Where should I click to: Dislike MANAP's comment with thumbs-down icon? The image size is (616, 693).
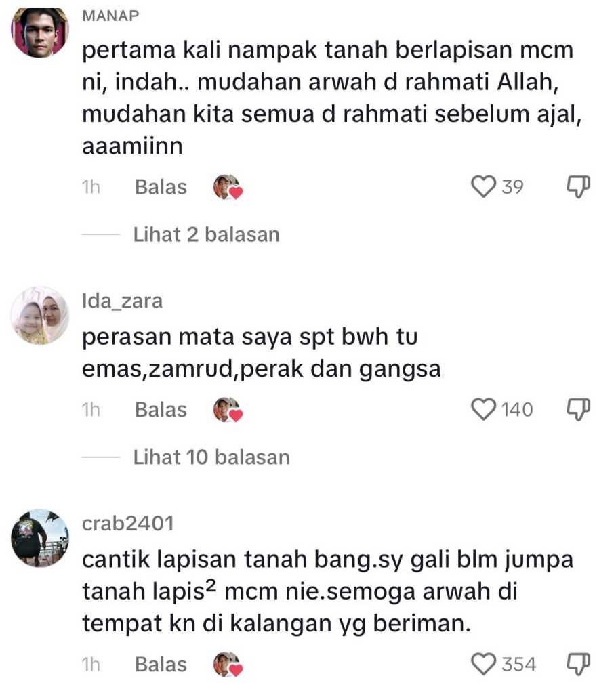tap(579, 187)
